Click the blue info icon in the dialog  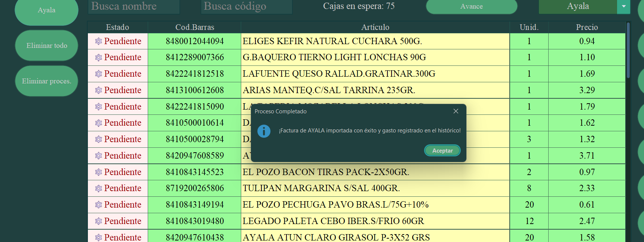click(264, 131)
